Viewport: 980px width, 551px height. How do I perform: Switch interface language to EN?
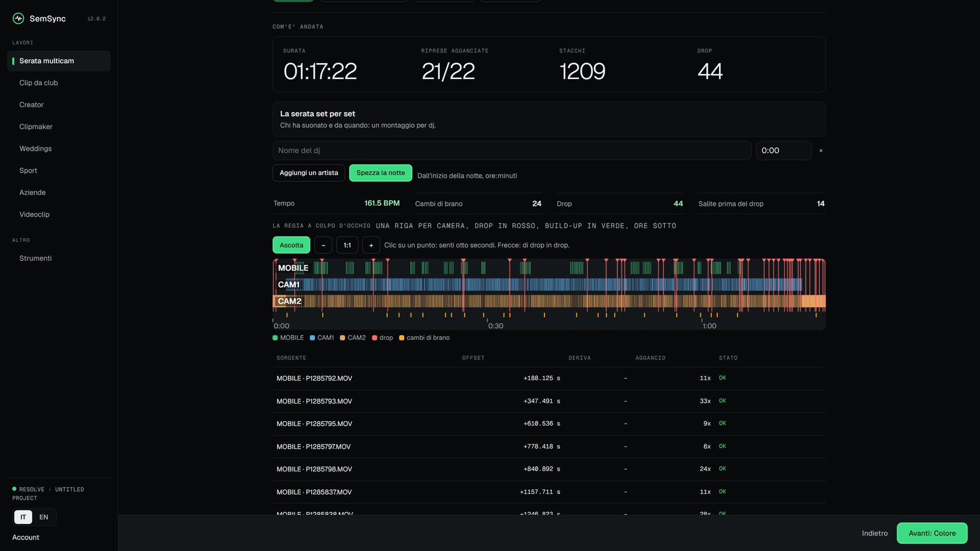coord(43,517)
